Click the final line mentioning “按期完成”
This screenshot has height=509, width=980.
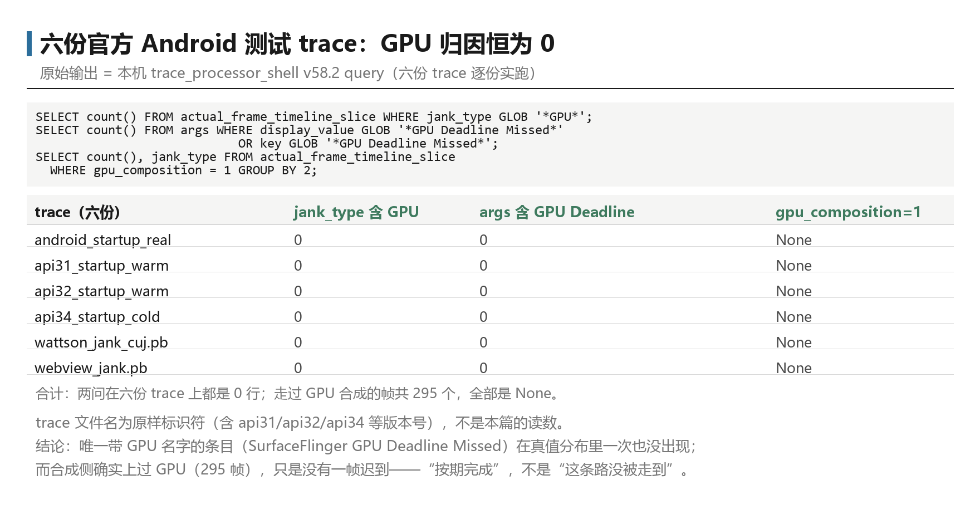tap(363, 469)
